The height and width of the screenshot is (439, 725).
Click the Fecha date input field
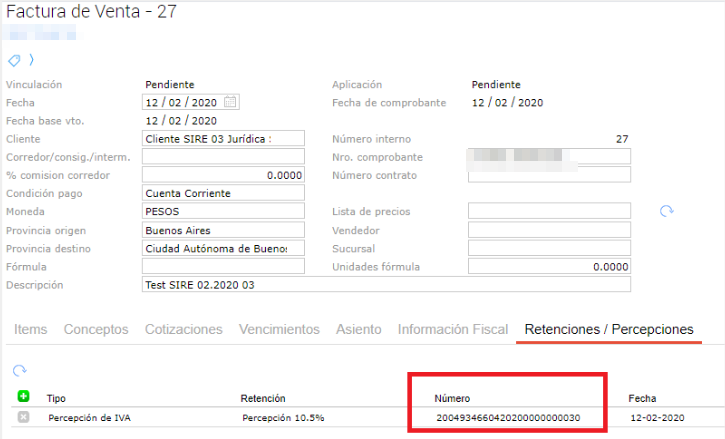pos(190,102)
